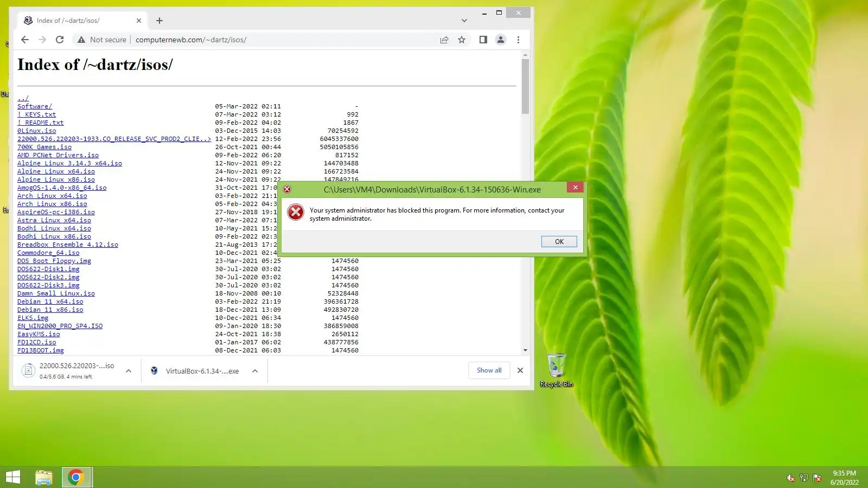Download Debian_11_x64.iso

tap(50, 301)
